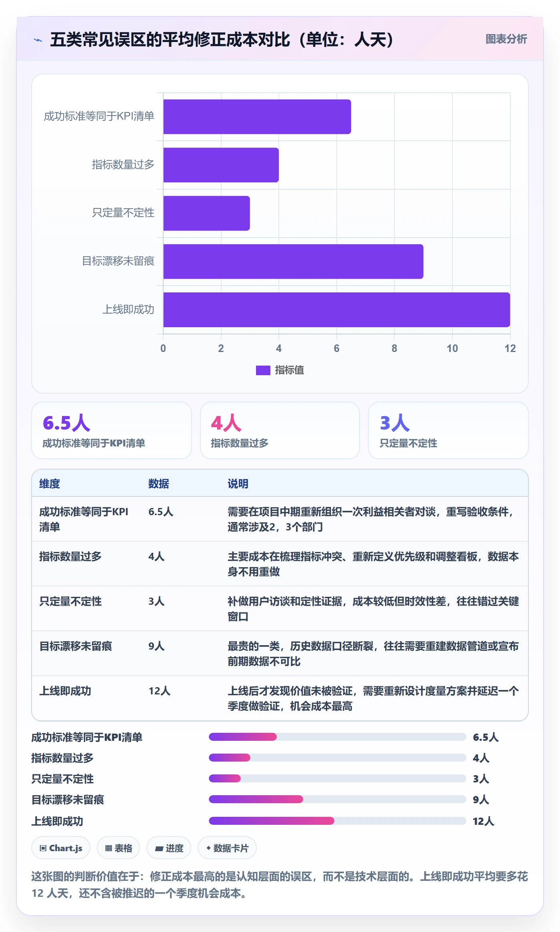Click the 说明 column header
The width and height of the screenshot is (560, 932).
238,484
